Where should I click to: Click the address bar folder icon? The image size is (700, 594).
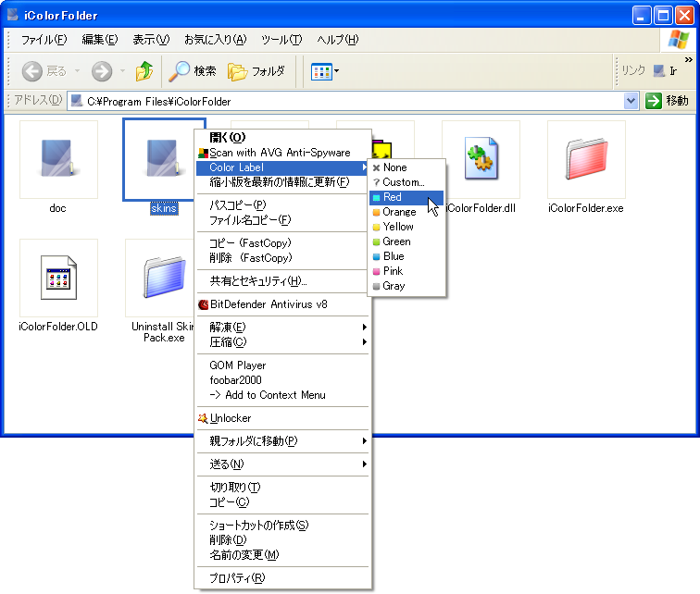pyautogui.click(x=77, y=101)
